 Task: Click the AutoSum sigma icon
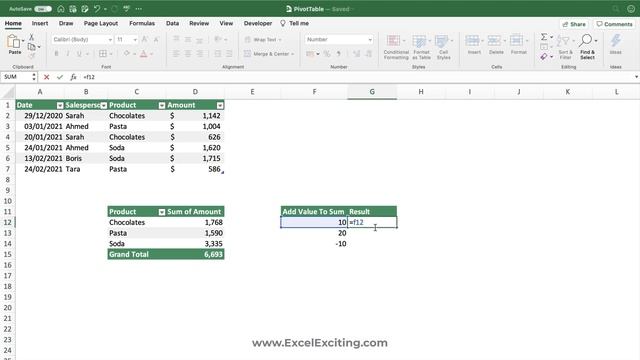point(544,37)
